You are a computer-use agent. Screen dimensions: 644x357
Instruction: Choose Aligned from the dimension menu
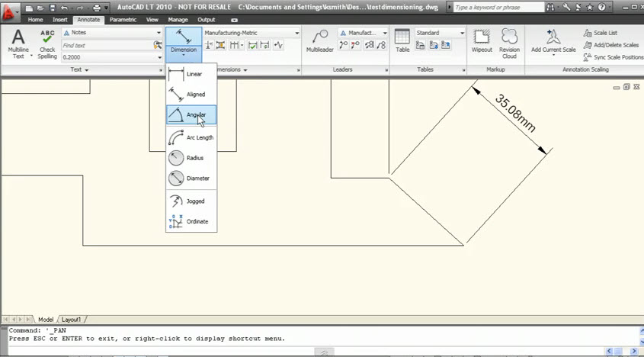(x=191, y=94)
